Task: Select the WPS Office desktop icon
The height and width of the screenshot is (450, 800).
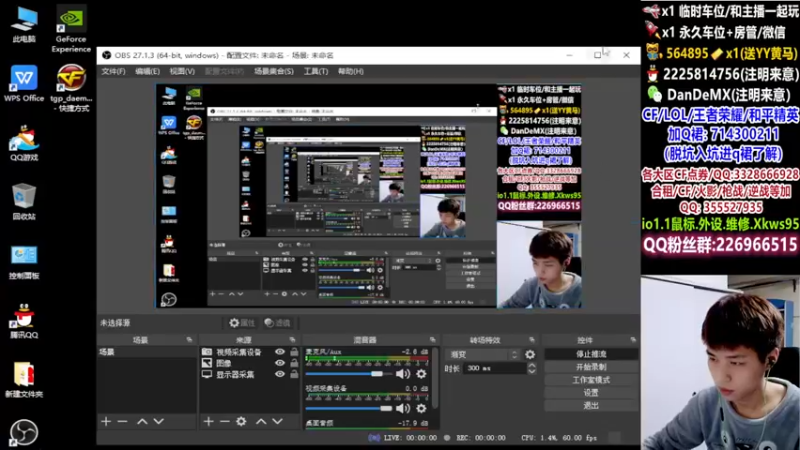Action: point(24,83)
